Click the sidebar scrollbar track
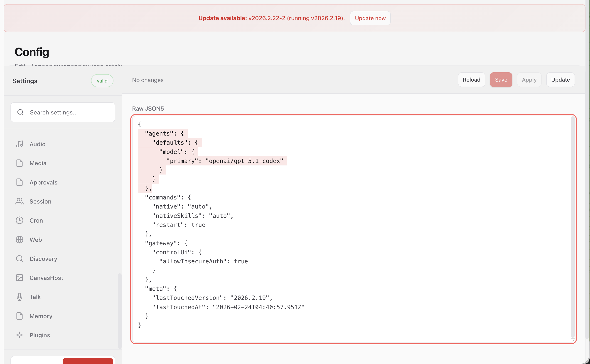Viewport: 590px width, 364px height. (x=120, y=311)
